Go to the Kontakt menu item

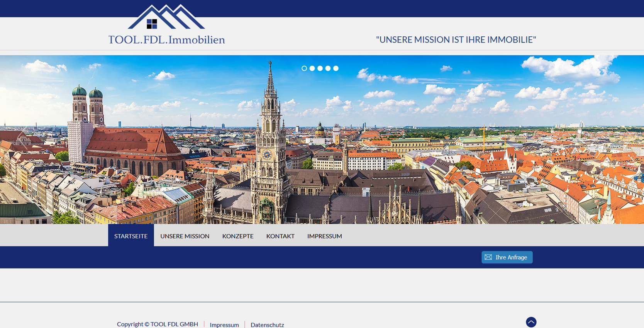click(280, 236)
